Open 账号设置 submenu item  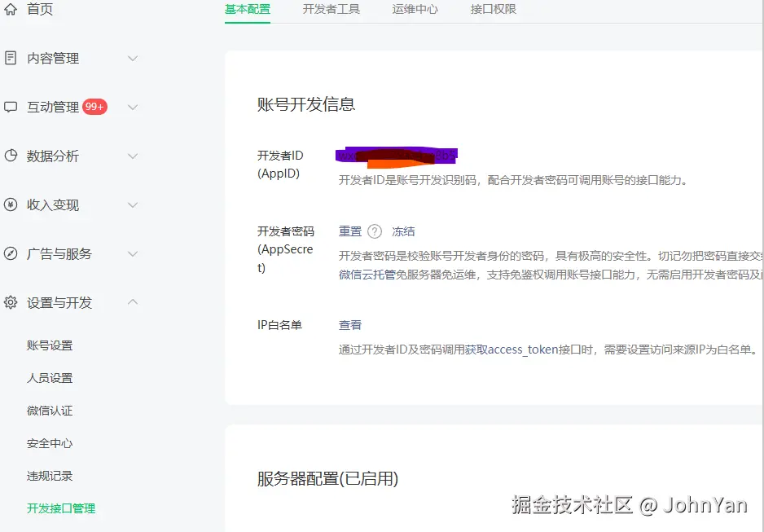coord(50,345)
